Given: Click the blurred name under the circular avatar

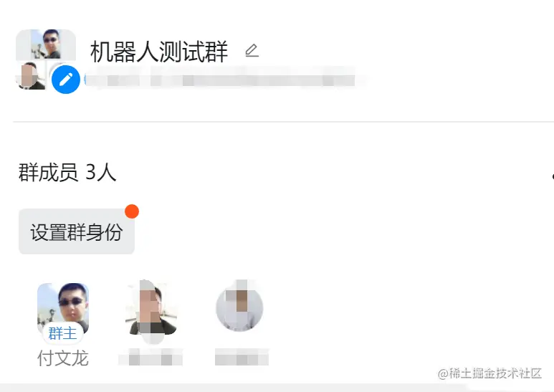Looking at the screenshot, I should tap(242, 357).
